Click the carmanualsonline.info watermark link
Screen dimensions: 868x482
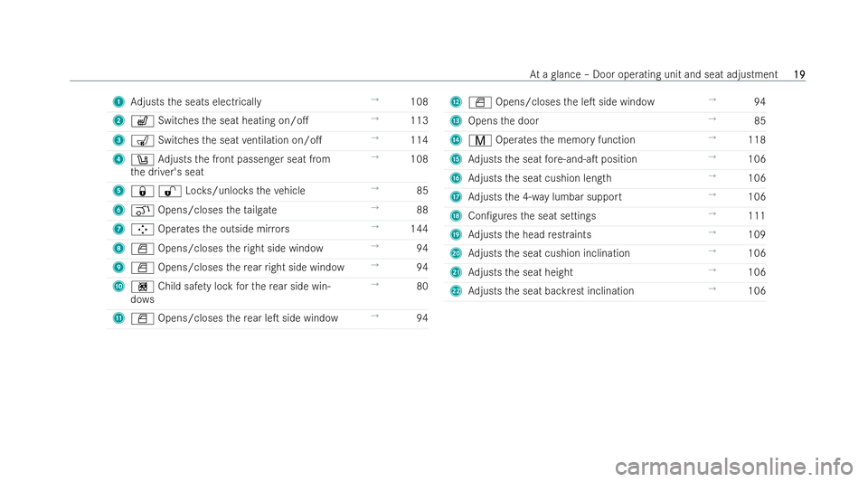click(x=734, y=467)
